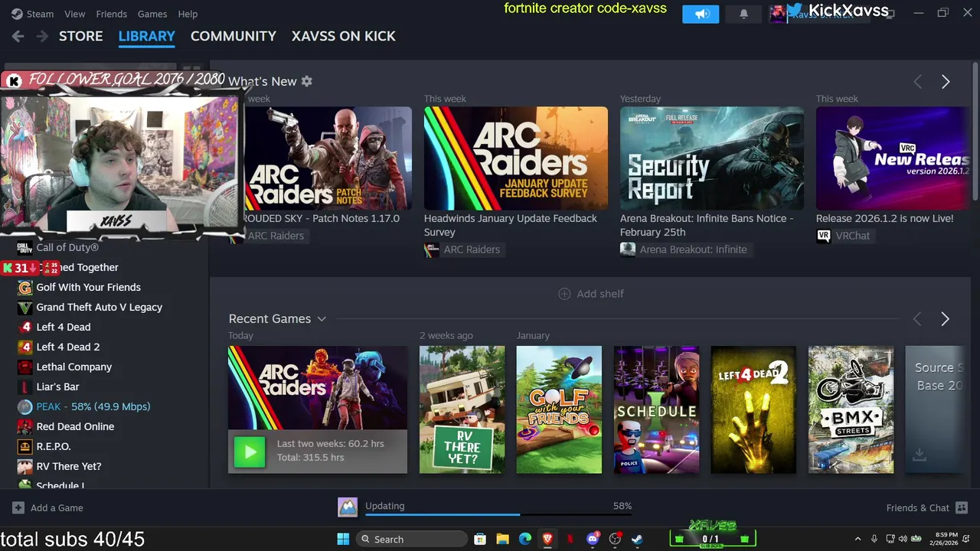
Task: Show next Recent Games arrow
Action: 945,319
